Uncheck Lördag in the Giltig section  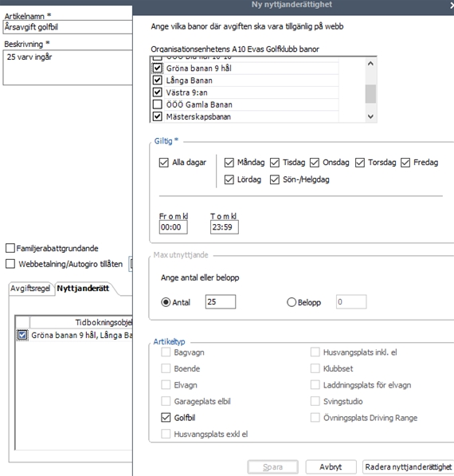coord(229,179)
